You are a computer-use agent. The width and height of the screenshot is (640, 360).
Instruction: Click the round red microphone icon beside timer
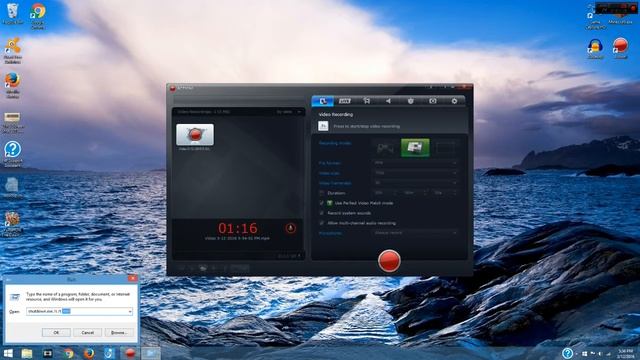point(291,228)
